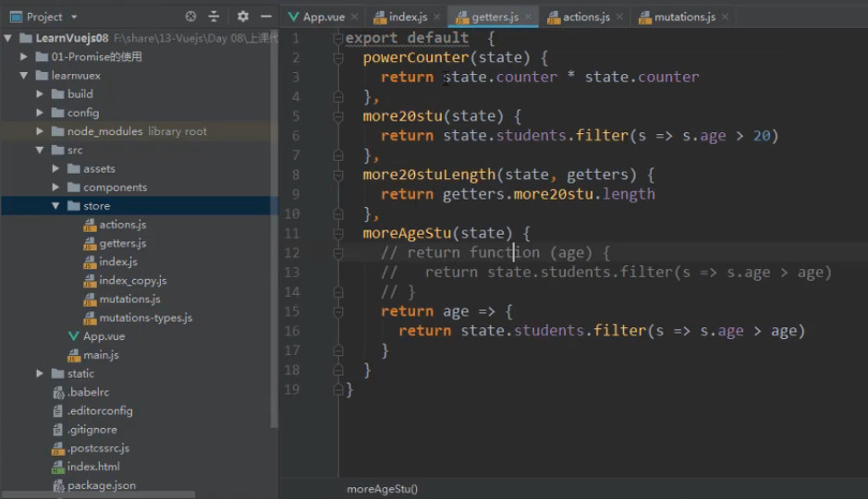Open main.js file

[x=100, y=355]
